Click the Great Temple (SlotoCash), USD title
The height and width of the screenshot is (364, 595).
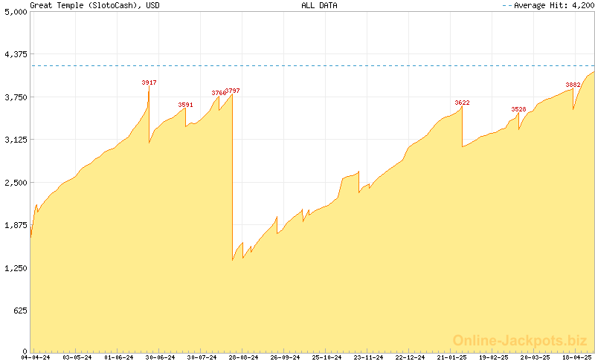(x=94, y=5)
